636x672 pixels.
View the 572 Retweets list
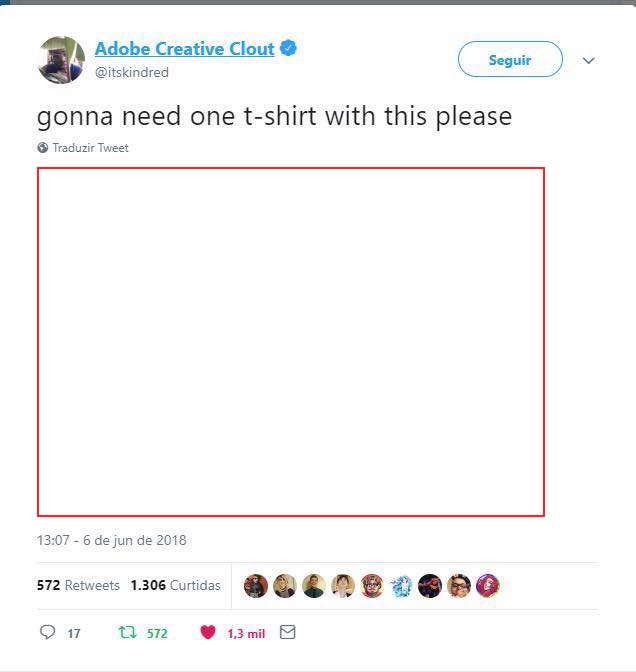[78, 585]
